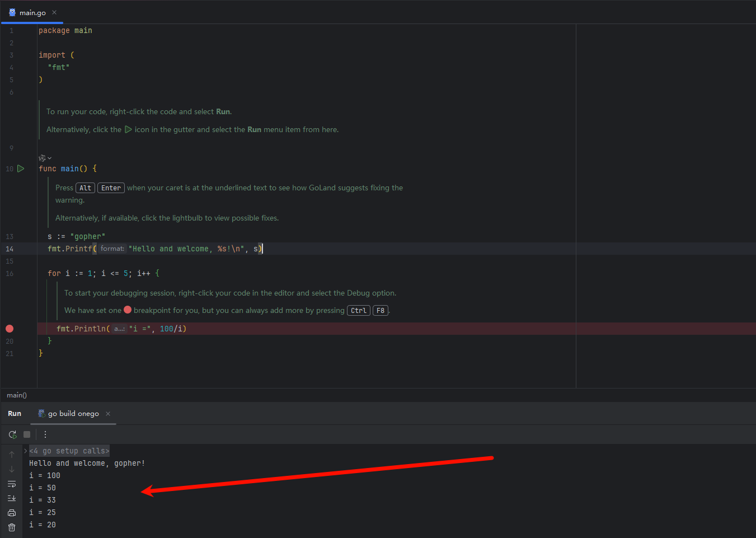Viewport: 756px width, 538px height.
Task: Print the console output with printer icon
Action: [12, 513]
